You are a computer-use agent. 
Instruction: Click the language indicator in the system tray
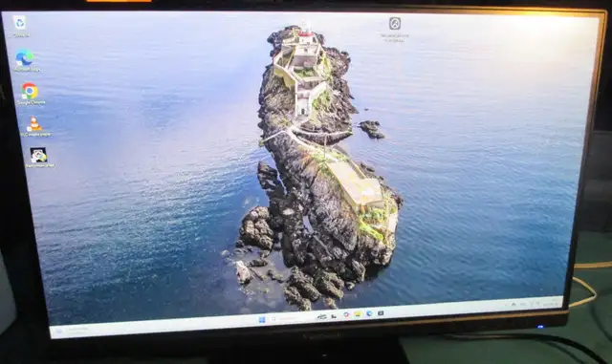pyautogui.click(x=523, y=305)
